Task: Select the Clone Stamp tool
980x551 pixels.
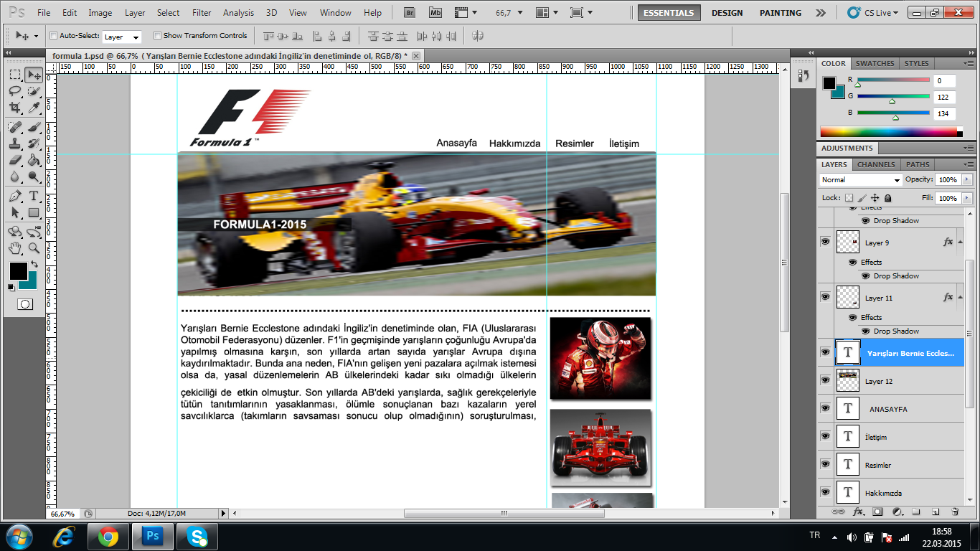Action: point(15,143)
